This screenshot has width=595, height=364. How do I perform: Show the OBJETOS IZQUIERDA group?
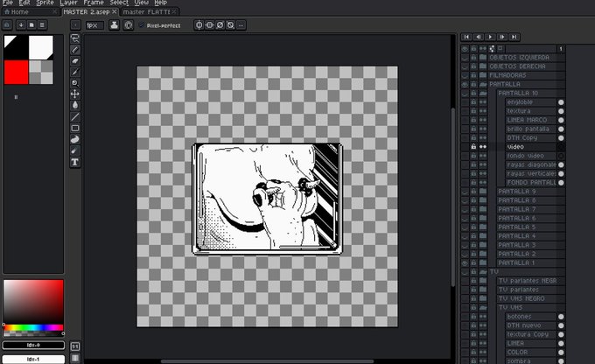[x=465, y=58]
